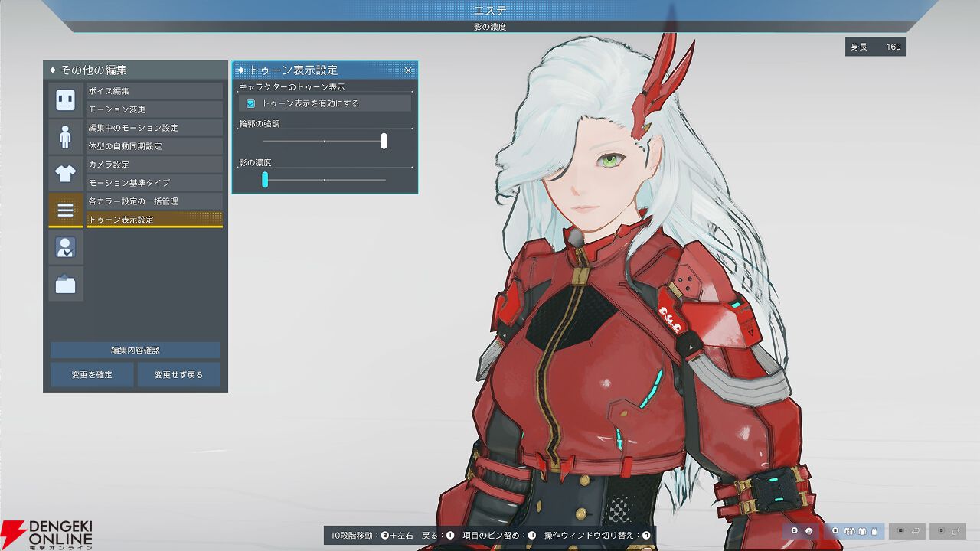Open the face editing category icon
The width and height of the screenshot is (980, 551).
[66, 99]
